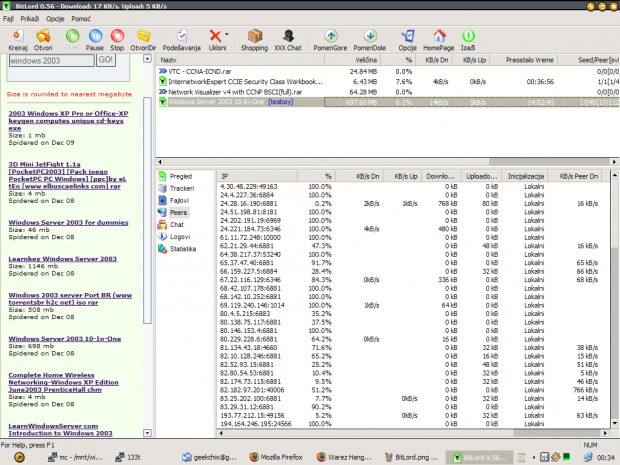Image resolution: width=620 pixels, height=465 pixels.
Task: Click peers list scroll down arrow
Action: pyautogui.click(x=614, y=423)
